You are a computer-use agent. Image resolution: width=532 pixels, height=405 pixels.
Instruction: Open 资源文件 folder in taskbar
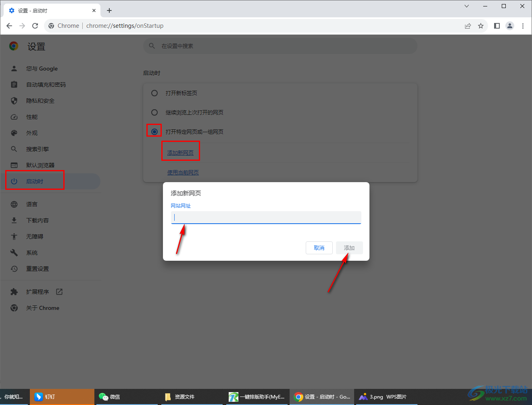pos(191,397)
